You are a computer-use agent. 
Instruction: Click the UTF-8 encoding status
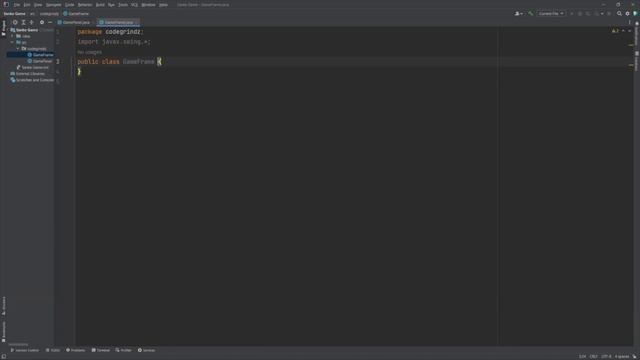[606, 357]
